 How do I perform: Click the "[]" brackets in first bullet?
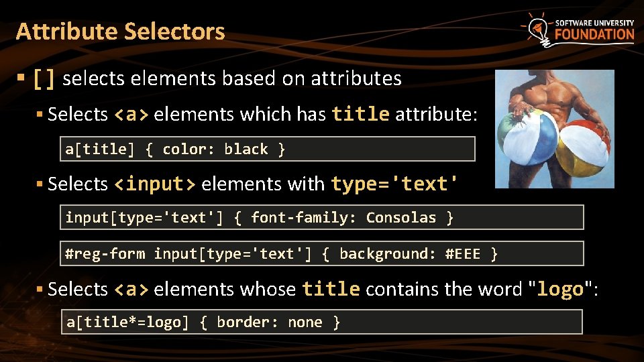pos(44,79)
